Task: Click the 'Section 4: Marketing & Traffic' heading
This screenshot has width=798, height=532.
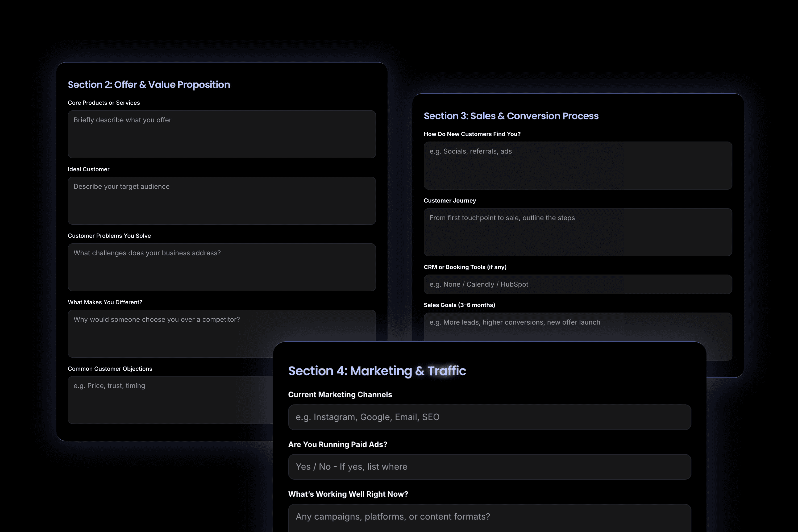Action: tap(377, 371)
